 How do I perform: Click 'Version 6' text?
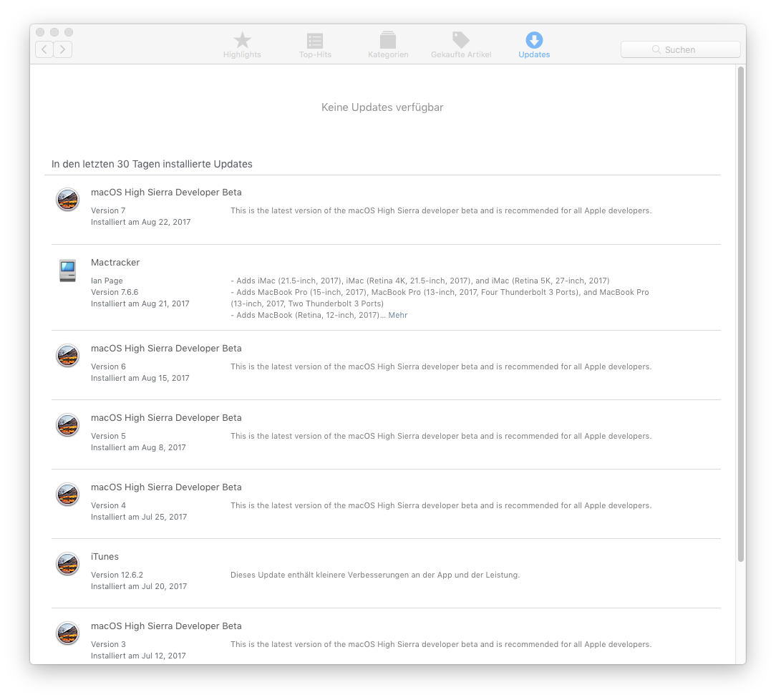[108, 366]
